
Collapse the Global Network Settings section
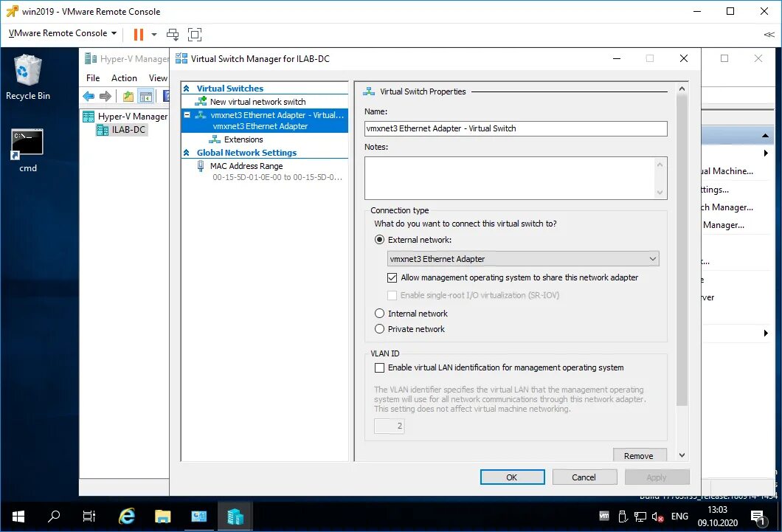[x=187, y=153]
